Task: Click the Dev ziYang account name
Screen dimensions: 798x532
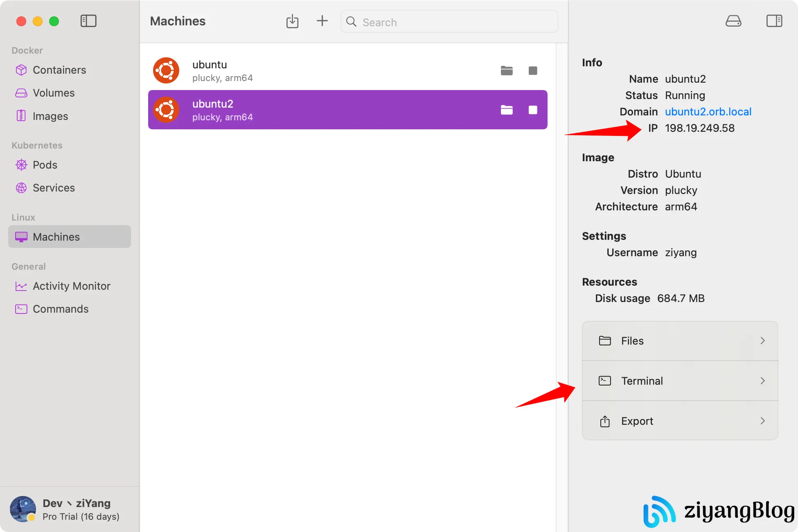Action: [77, 503]
